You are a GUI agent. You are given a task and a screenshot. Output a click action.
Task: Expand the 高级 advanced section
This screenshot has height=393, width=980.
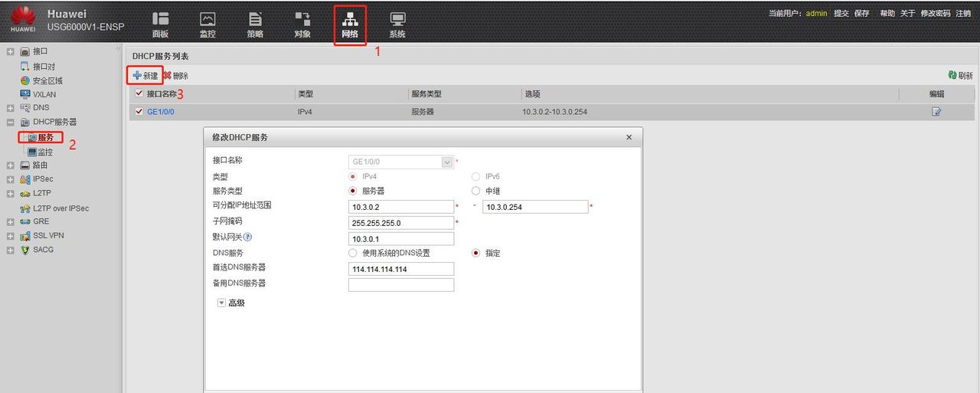[222, 303]
